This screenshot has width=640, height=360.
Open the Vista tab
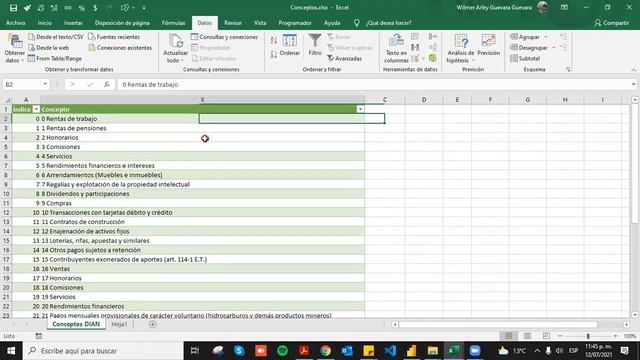coord(260,23)
